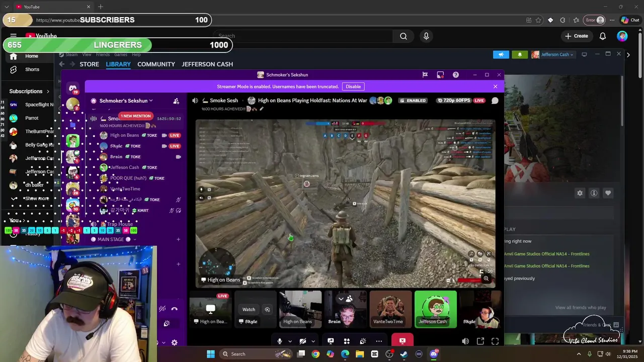The width and height of the screenshot is (644, 362).
Task: Click YouTube Create button
Action: (577, 36)
